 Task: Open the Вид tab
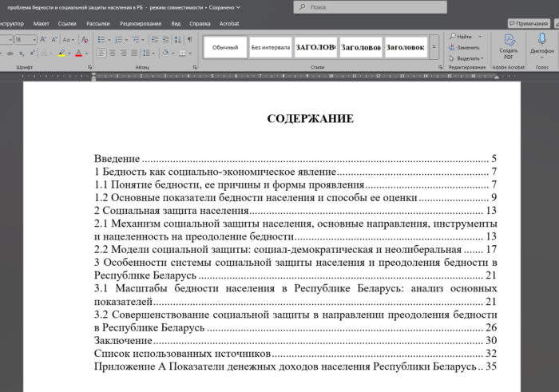176,23
